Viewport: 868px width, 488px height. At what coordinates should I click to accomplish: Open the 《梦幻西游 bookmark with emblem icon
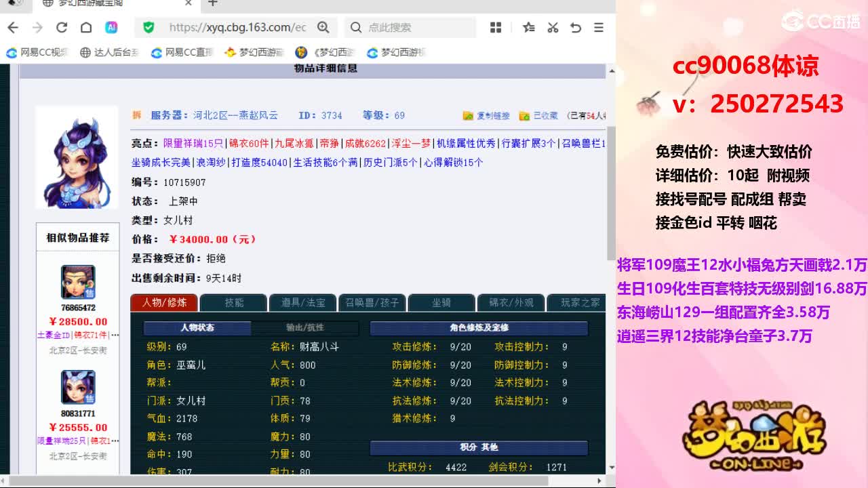(325, 52)
